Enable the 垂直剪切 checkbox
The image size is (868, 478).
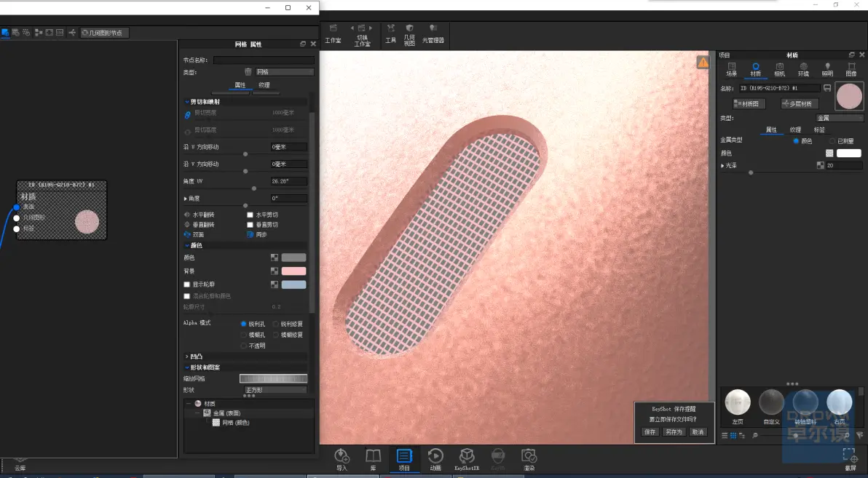250,225
